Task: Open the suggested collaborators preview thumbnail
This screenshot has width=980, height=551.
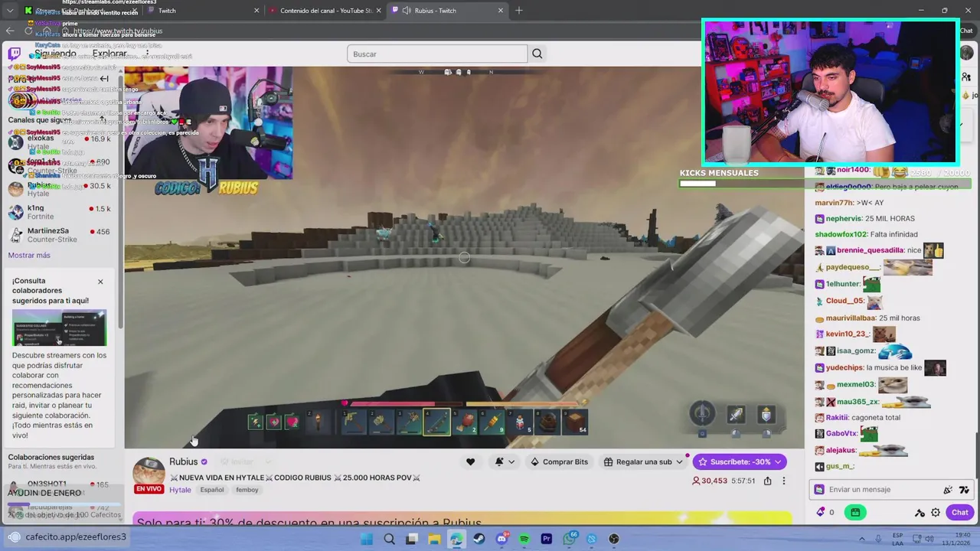Action: tap(60, 328)
